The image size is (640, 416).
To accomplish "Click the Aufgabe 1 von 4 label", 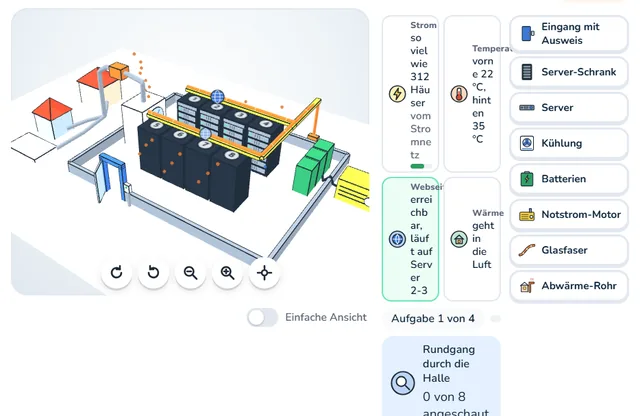I will (433, 318).
